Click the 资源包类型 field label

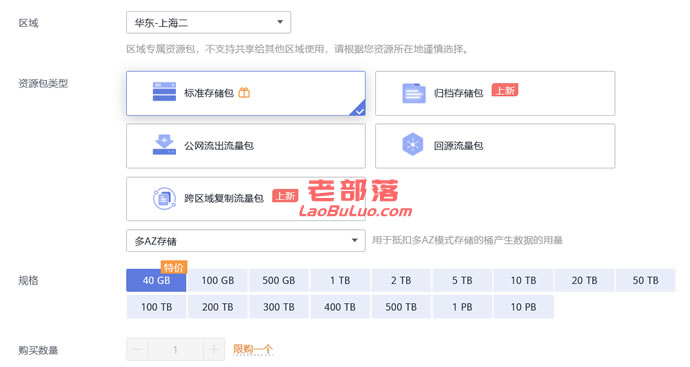tap(43, 83)
